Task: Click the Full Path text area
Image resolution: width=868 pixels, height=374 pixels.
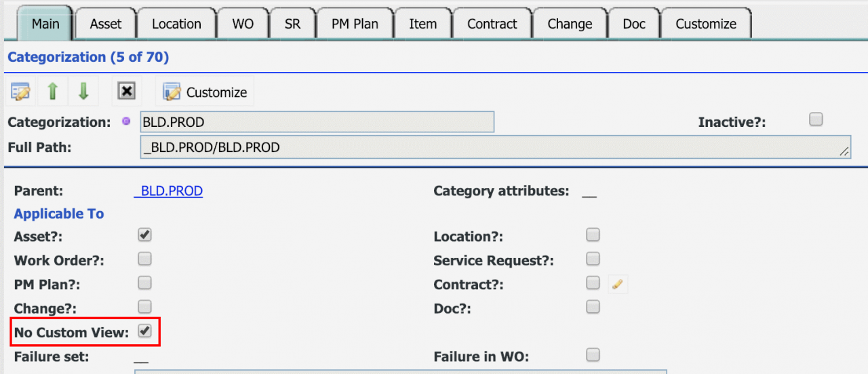Action: point(495,147)
